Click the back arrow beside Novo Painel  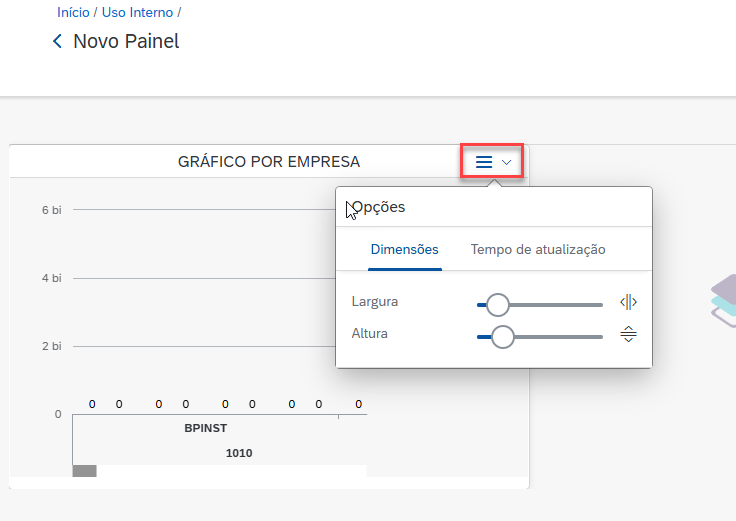58,42
